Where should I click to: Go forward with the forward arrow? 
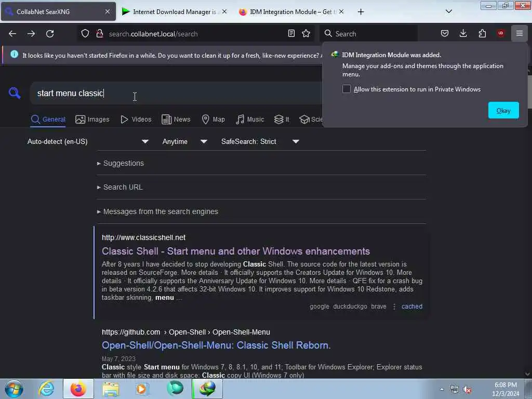pos(31,34)
